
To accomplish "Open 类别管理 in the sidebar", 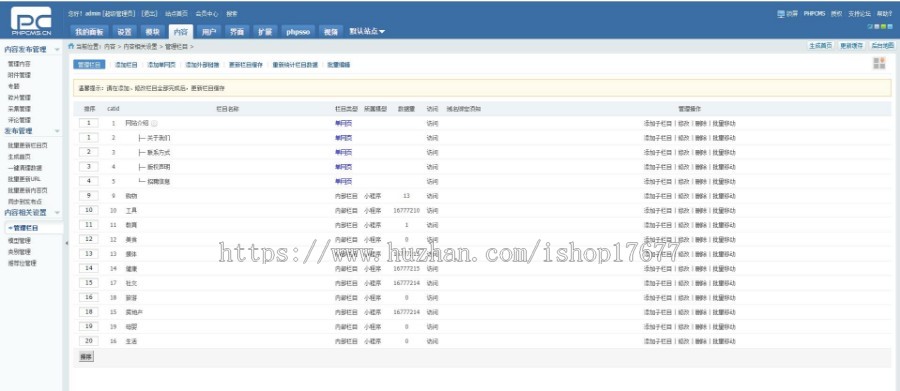I will (x=20, y=252).
